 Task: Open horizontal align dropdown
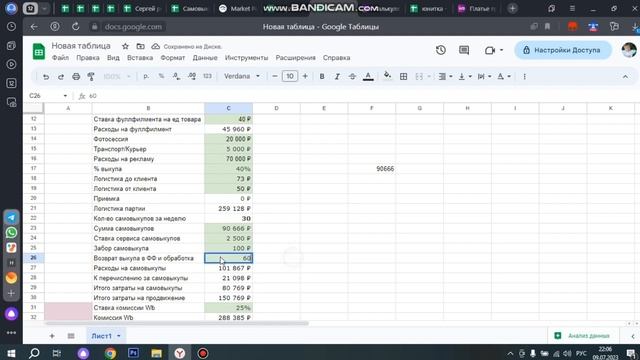(x=445, y=76)
